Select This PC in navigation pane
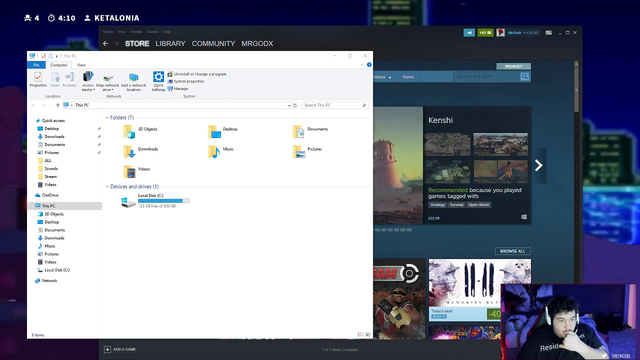 coord(49,206)
